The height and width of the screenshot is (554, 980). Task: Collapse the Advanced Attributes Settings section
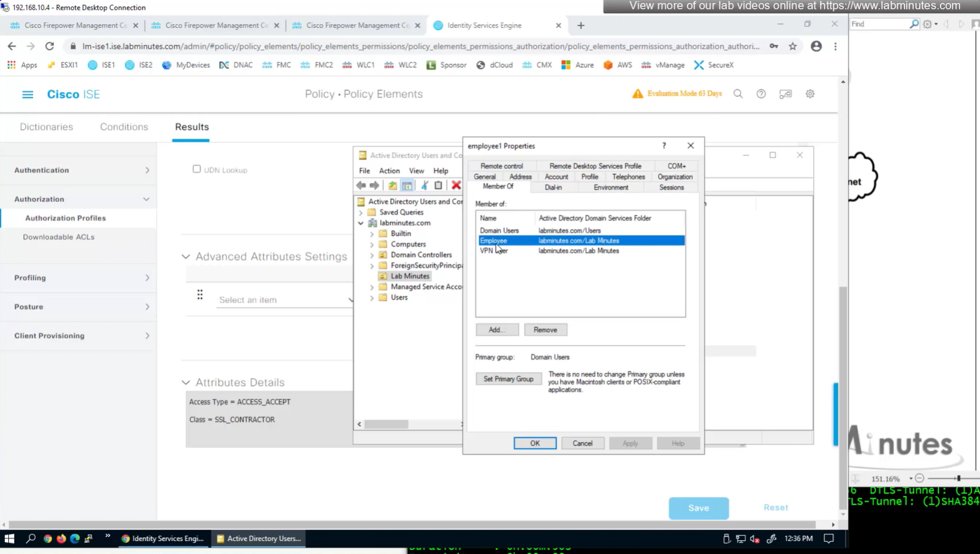point(186,257)
